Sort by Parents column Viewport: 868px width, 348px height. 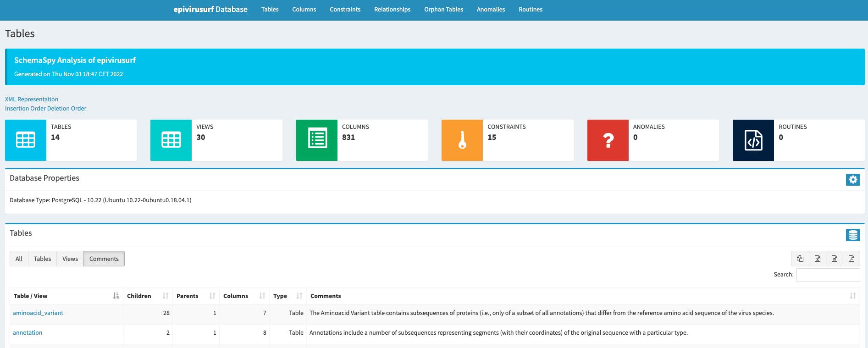[196, 296]
